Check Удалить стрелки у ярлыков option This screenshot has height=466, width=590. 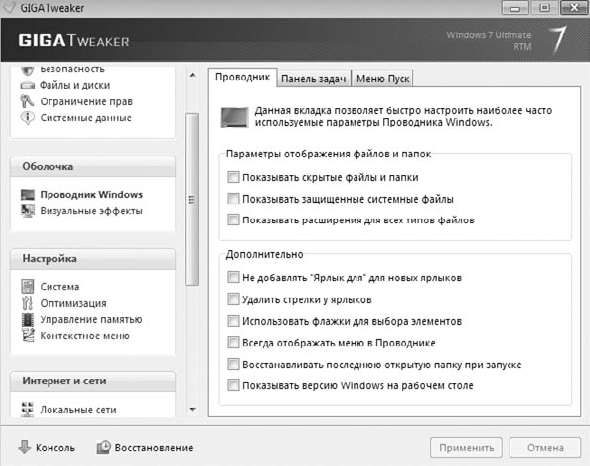click(233, 299)
